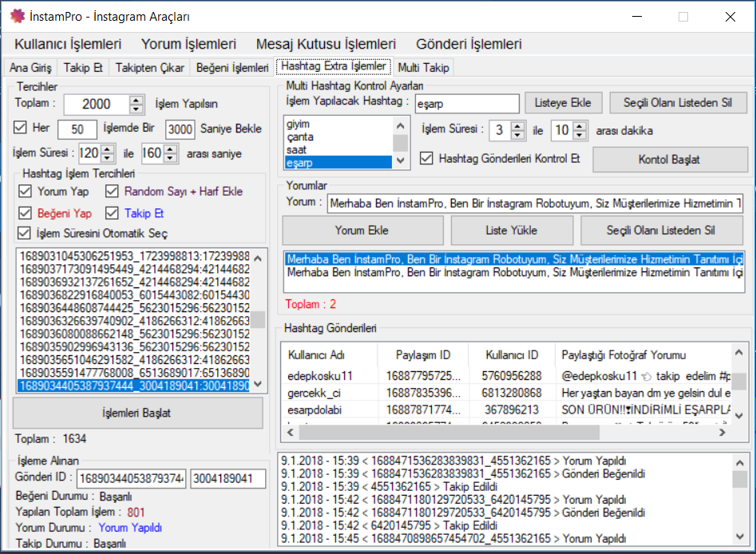Toggle Beğeni Yap checkbox
Image resolution: width=756 pixels, height=554 pixels.
[25, 213]
